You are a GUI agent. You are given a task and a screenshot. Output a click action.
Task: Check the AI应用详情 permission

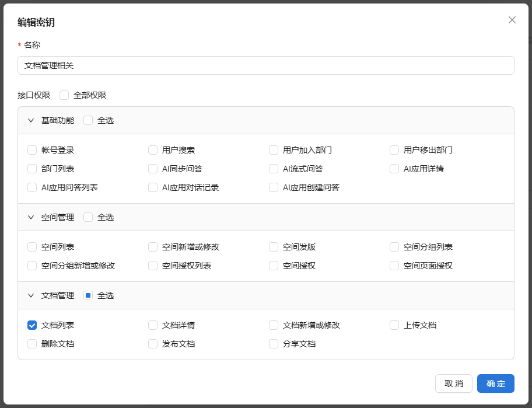394,169
